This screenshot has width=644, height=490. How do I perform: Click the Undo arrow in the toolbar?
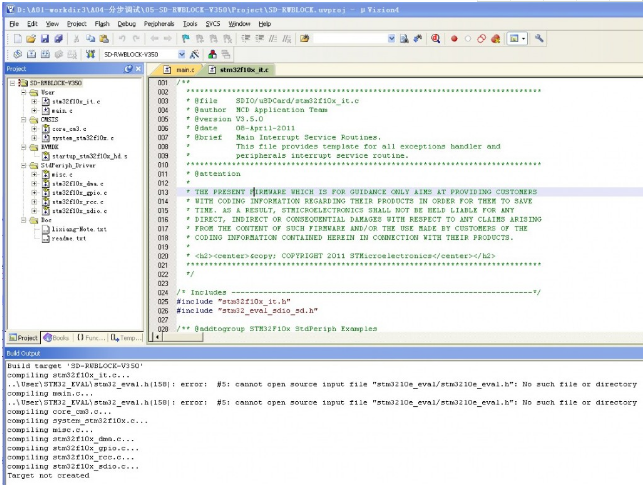pos(122,38)
